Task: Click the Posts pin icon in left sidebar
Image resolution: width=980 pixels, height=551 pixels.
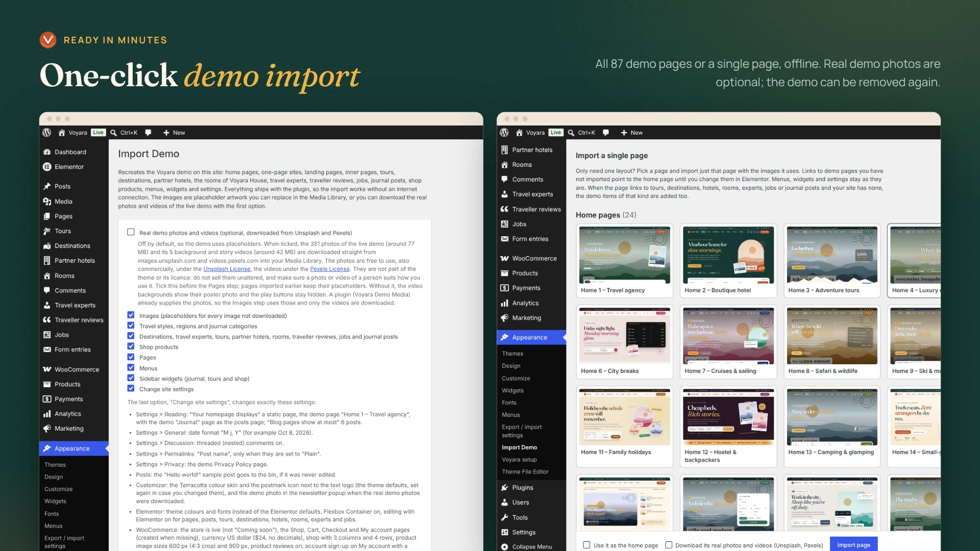Action: (47, 186)
